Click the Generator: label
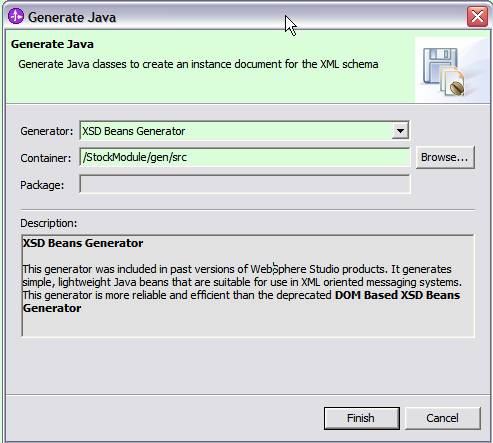The image size is (493, 443). tap(46, 131)
